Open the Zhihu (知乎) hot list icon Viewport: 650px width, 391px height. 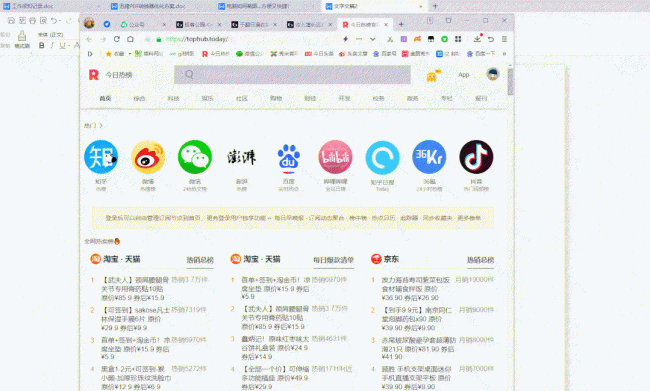(101, 157)
